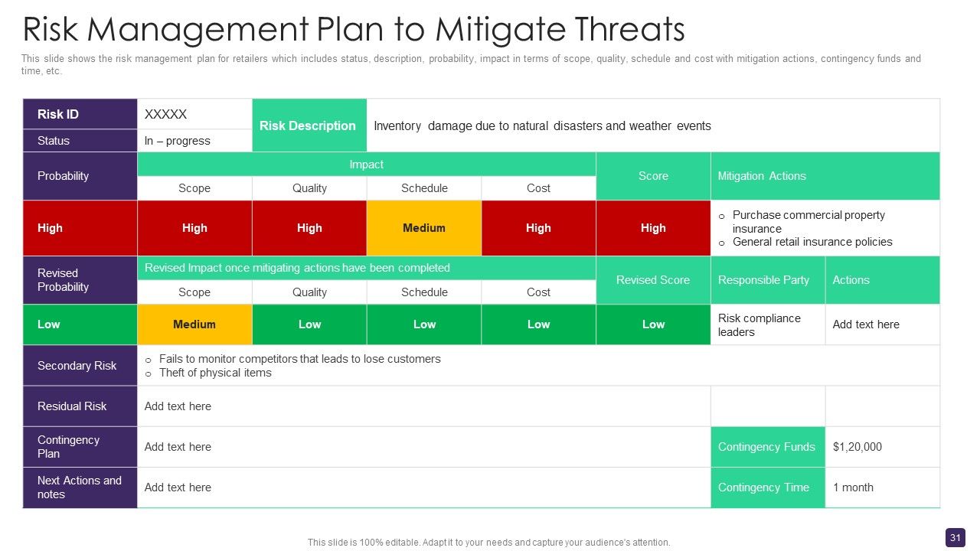Select the Secondary Risk row label

(80, 366)
